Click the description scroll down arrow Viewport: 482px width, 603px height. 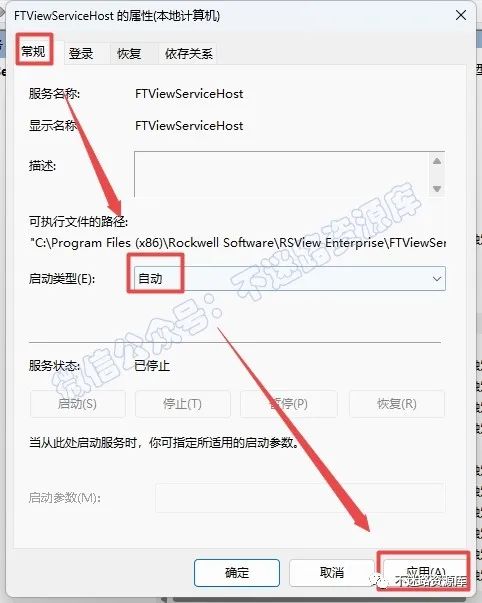[x=437, y=188]
